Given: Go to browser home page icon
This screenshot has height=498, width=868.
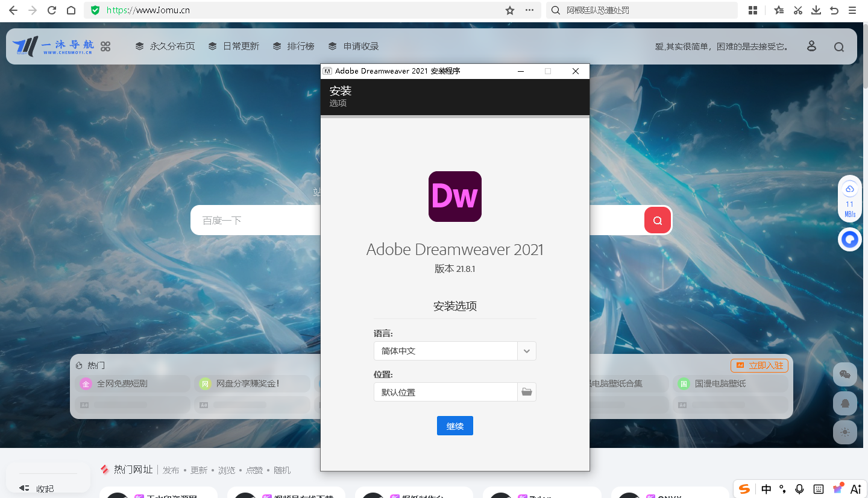Looking at the screenshot, I should [x=71, y=10].
